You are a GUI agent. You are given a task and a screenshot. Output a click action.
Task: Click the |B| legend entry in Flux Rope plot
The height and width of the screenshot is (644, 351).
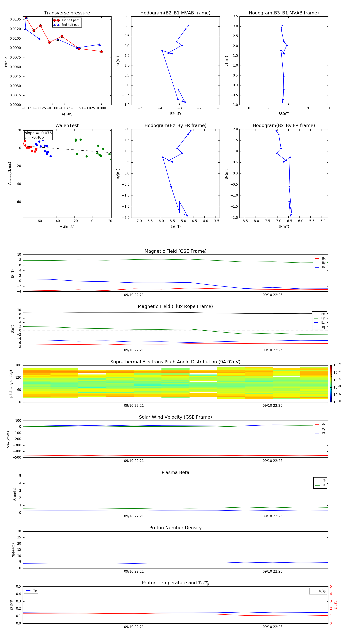(x=320, y=327)
